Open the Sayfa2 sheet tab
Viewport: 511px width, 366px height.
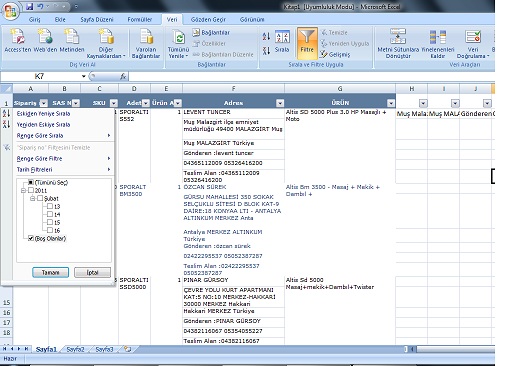[75, 349]
